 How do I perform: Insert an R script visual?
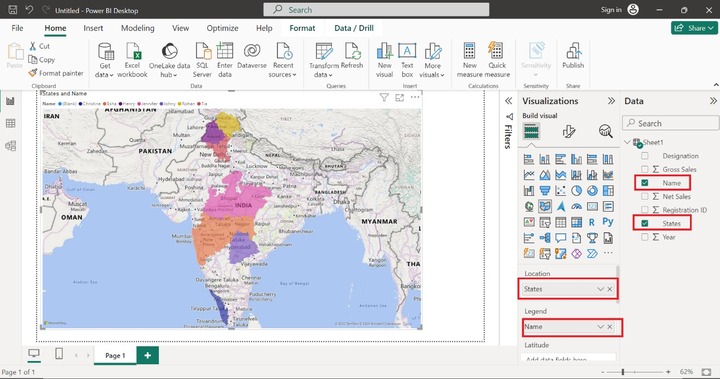tap(592, 222)
